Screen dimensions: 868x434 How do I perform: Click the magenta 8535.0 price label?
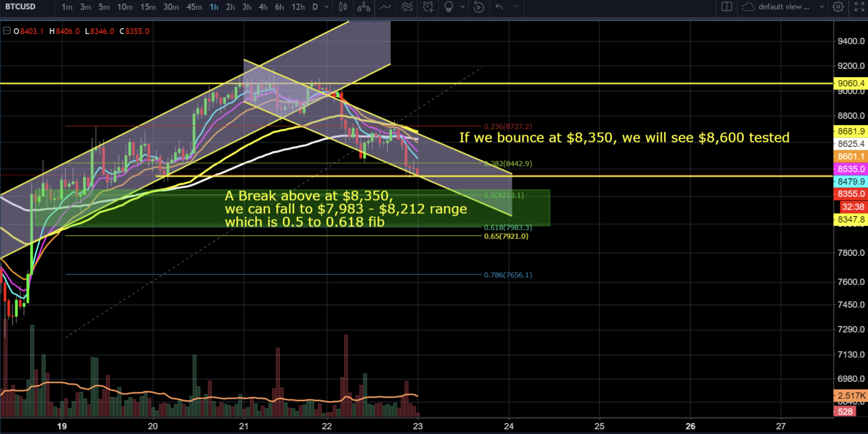point(850,169)
